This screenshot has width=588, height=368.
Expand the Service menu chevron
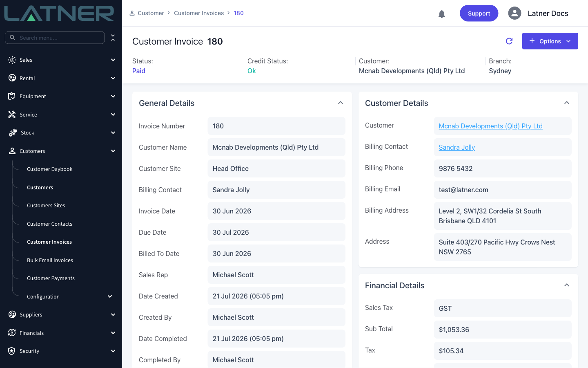[x=113, y=114]
